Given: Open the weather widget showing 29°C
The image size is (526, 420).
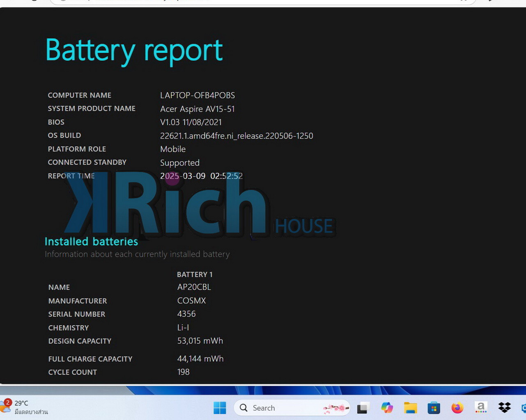Looking at the screenshot, I should tap(24, 407).
